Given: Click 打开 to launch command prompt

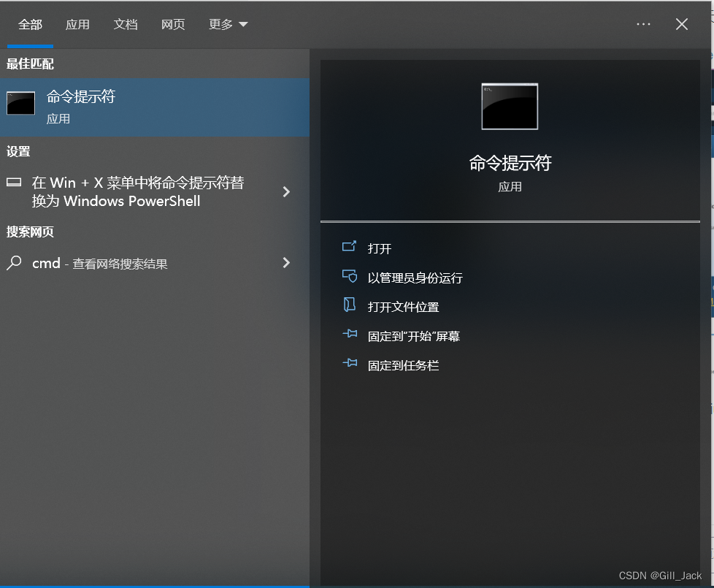Looking at the screenshot, I should tap(380, 248).
